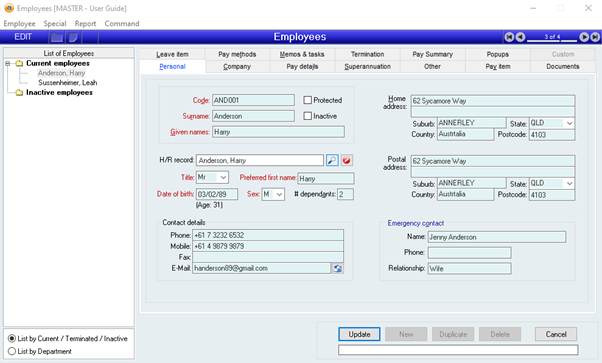Click the folder icon in the EDIT toolbar
602x363 pixels.
(x=57, y=37)
